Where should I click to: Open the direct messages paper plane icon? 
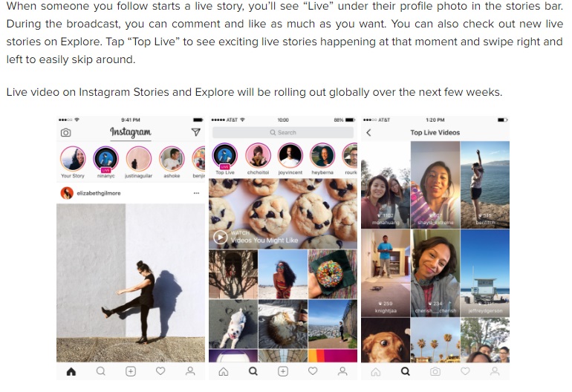pos(196,132)
